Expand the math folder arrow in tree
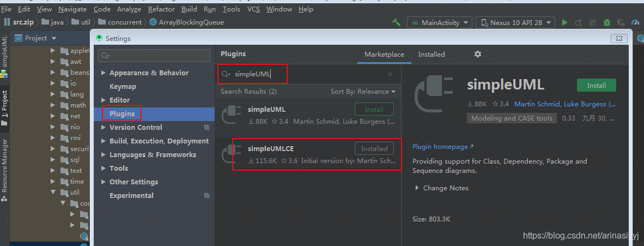The width and height of the screenshot is (644, 246). click(x=52, y=105)
